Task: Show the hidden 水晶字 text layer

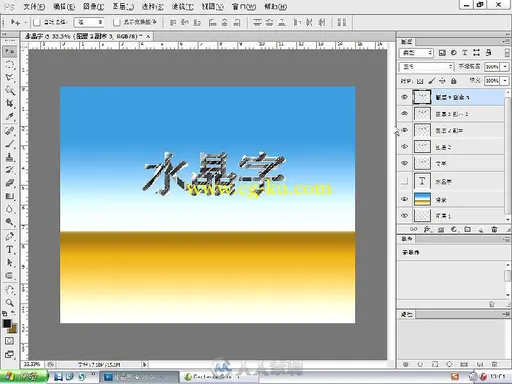Action: (x=405, y=181)
